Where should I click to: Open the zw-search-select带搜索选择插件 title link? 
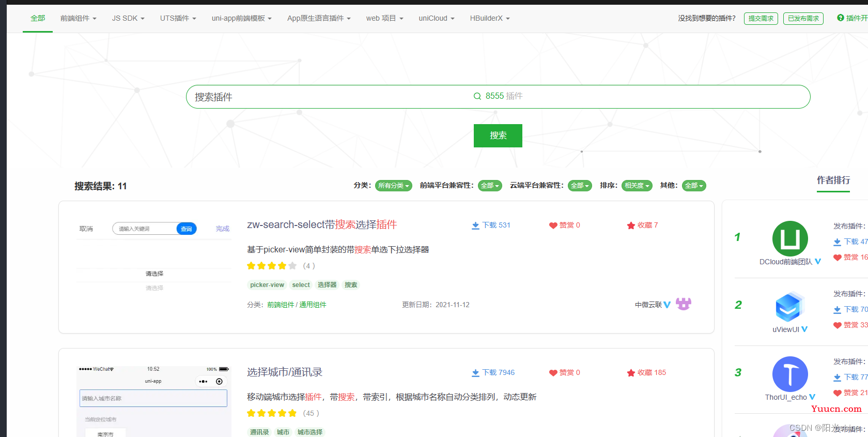[x=322, y=224]
